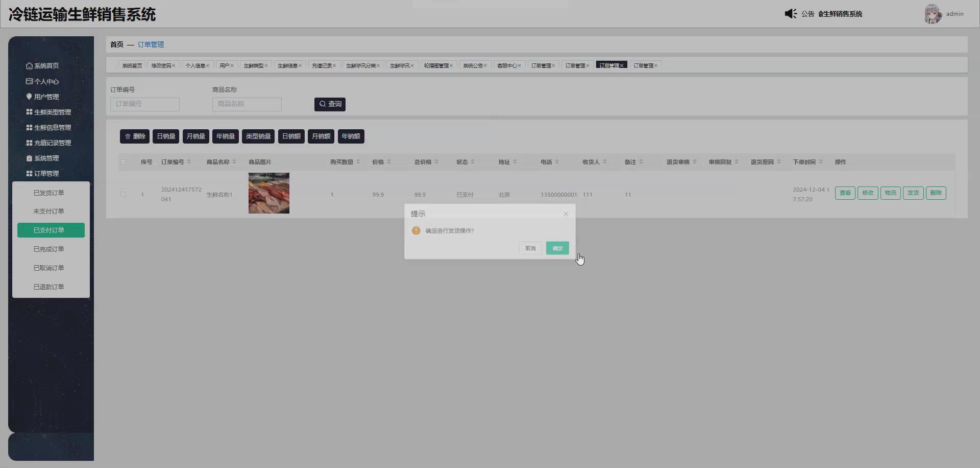This screenshot has width=980, height=468.
Task: Expand 生鲜类型管理 in the sidebar
Action: 49,112
